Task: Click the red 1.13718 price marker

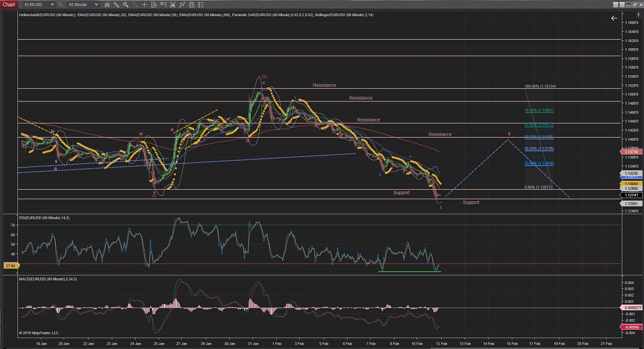Action: [x=633, y=152]
